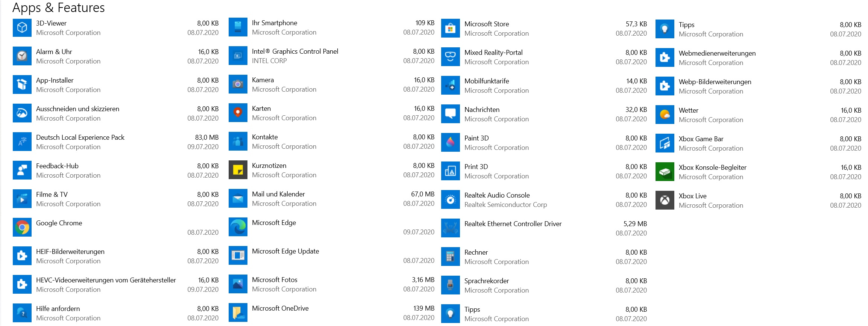Select the '83,0 MB' size value

207,137
